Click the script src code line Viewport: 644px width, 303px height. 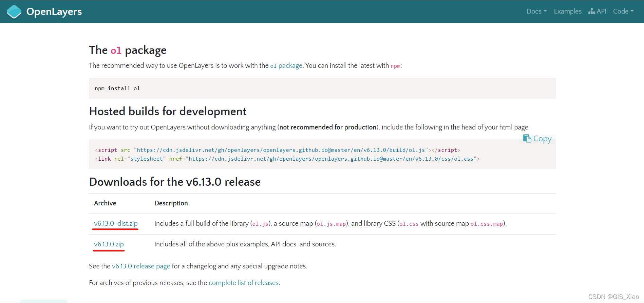click(x=278, y=150)
